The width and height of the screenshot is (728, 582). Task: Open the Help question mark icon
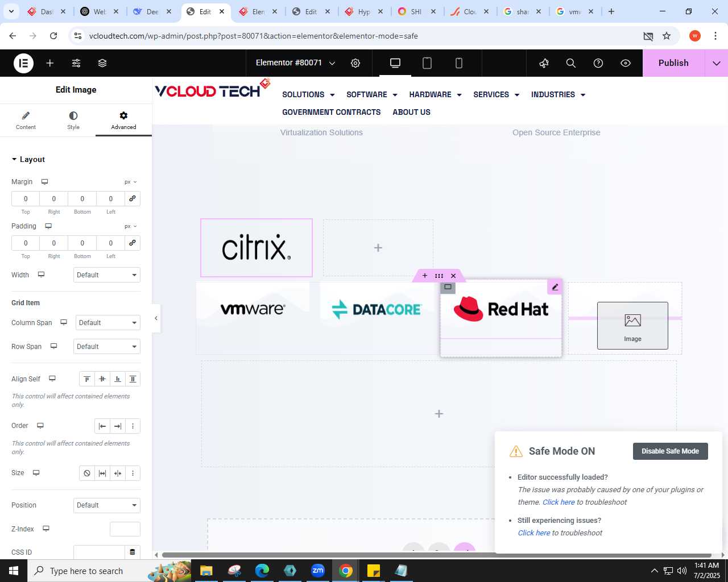click(598, 63)
